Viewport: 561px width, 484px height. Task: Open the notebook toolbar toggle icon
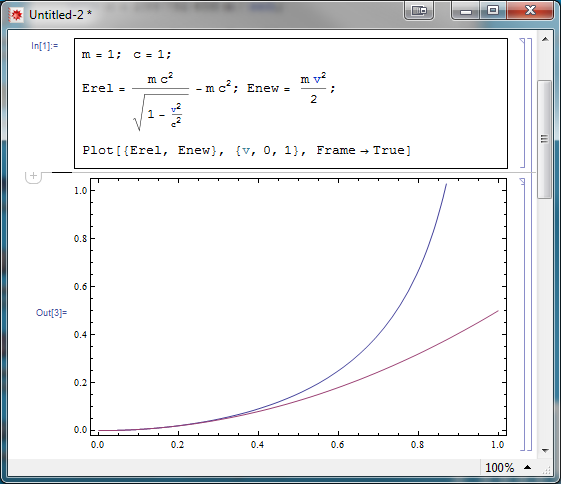pos(419,11)
